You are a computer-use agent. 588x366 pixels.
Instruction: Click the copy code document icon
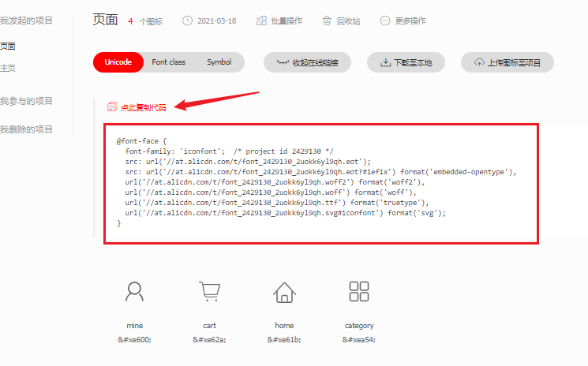[x=112, y=106]
